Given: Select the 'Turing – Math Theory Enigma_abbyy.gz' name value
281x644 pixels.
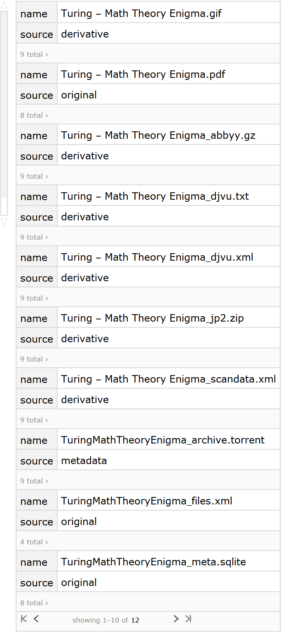Looking at the screenshot, I should tap(158, 135).
